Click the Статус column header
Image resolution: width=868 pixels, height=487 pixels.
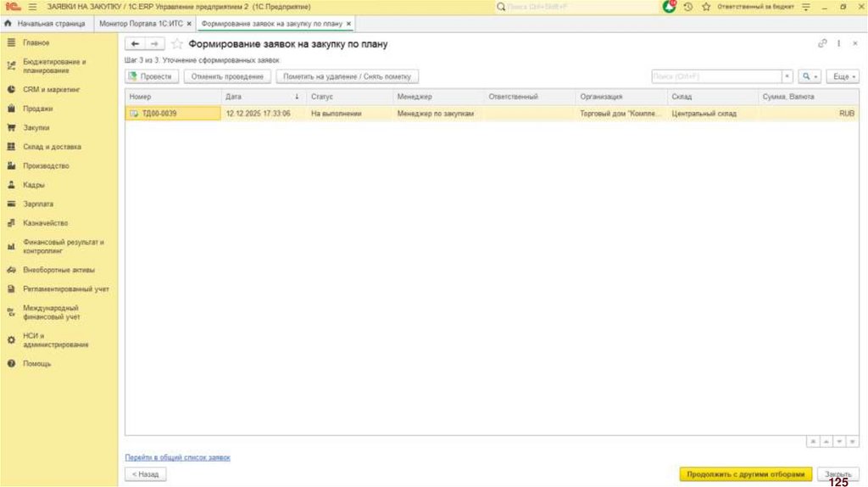pos(349,97)
